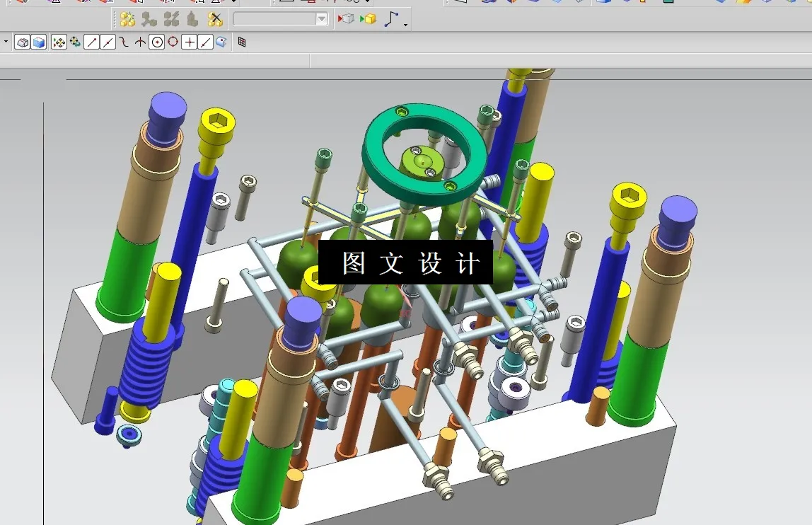
Task: Toggle the Midpoint snap option
Action: pyautogui.click(x=108, y=42)
